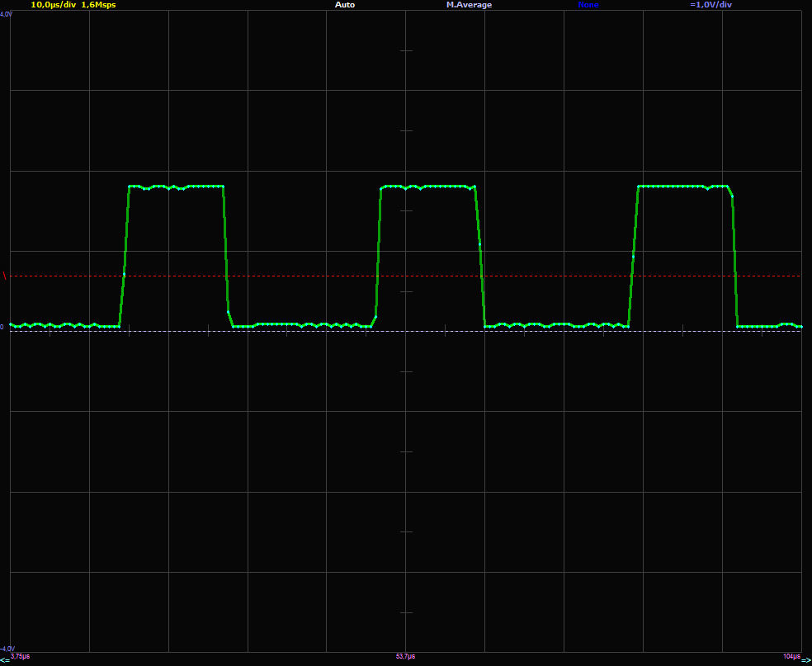Select the M.Average acquisition mode label
Screen dimensions: 812x666
469,5
